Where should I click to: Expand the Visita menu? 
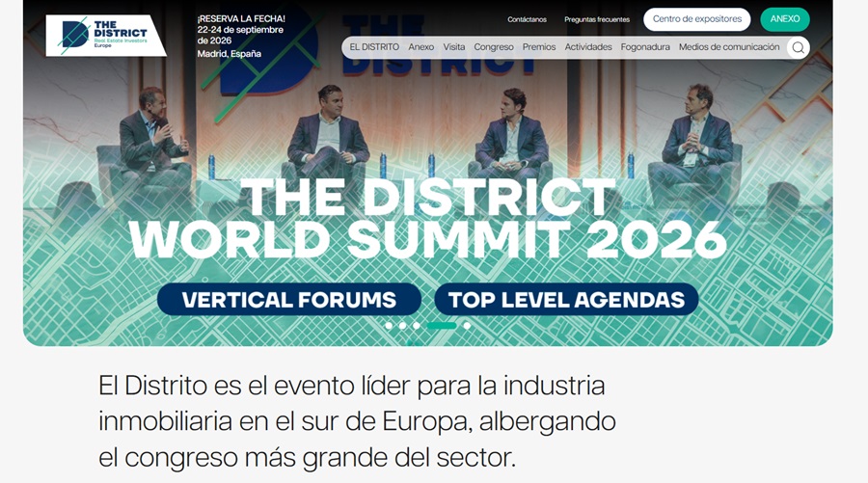point(453,47)
